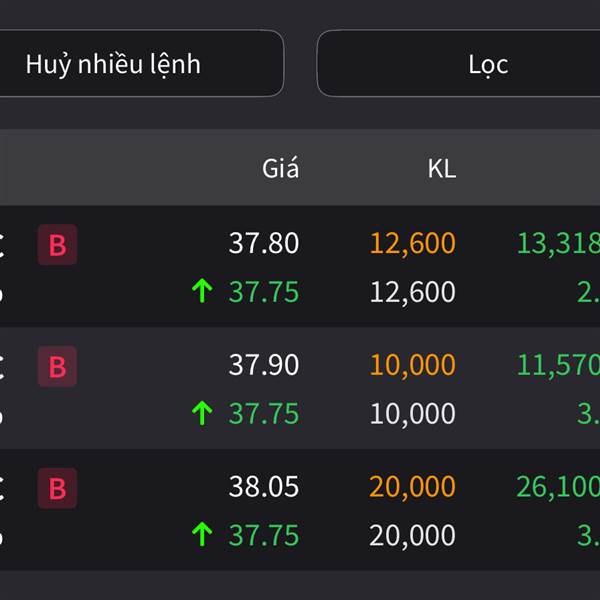Click the orange 20,000 volume value
The image size is (600, 600).
tap(412, 488)
